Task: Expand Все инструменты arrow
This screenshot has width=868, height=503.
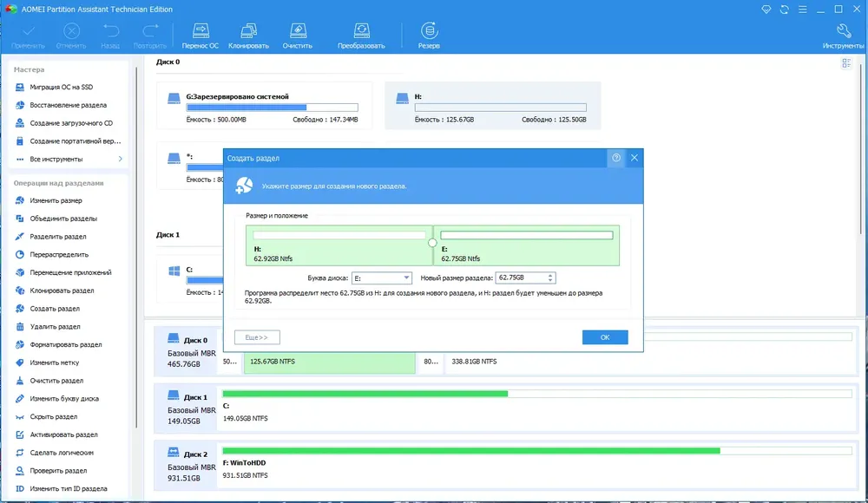Action: click(x=120, y=159)
